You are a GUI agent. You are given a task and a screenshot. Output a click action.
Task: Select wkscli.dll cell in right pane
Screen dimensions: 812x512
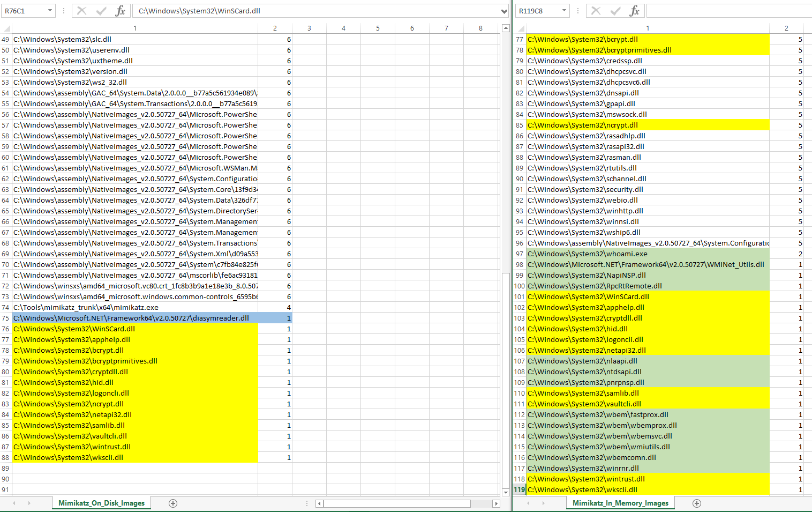pyautogui.click(x=648, y=489)
